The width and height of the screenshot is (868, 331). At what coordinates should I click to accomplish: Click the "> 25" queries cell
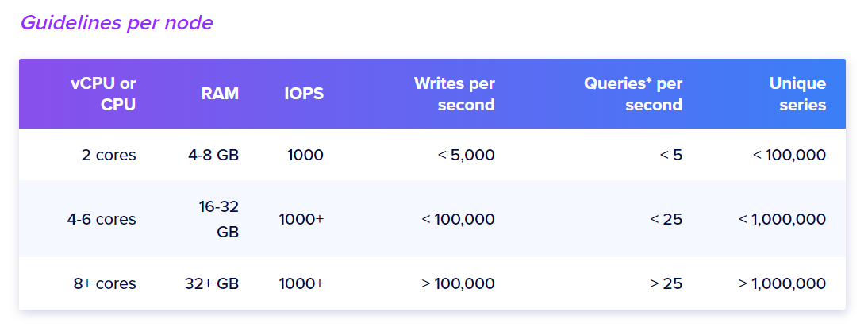666,283
